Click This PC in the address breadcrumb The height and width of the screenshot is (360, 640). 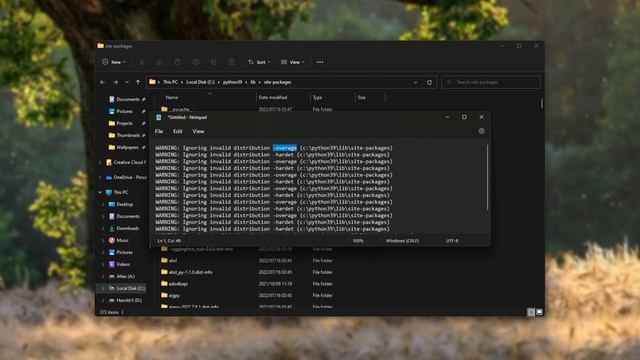pyautogui.click(x=170, y=82)
